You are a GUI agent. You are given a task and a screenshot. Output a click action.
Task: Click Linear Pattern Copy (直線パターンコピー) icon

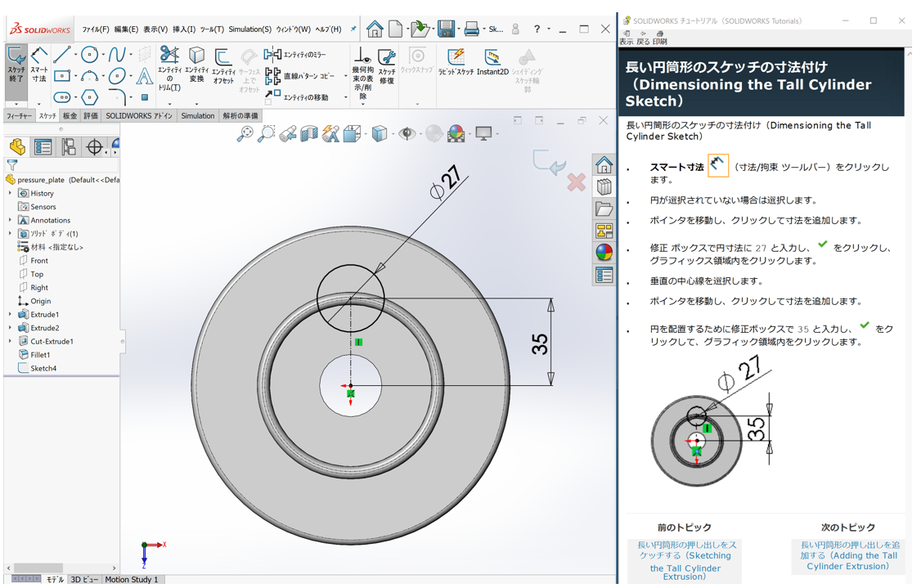click(x=272, y=76)
